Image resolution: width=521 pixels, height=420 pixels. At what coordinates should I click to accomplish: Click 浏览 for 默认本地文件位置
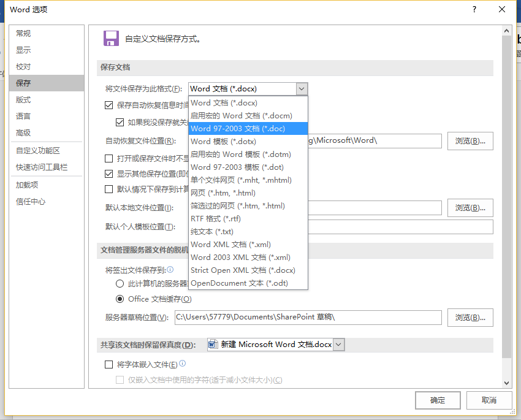coord(470,208)
